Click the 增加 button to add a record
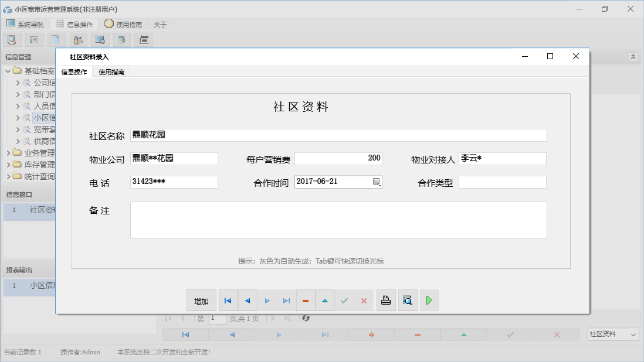Viewport: 644px width, 362px height. tap(201, 300)
